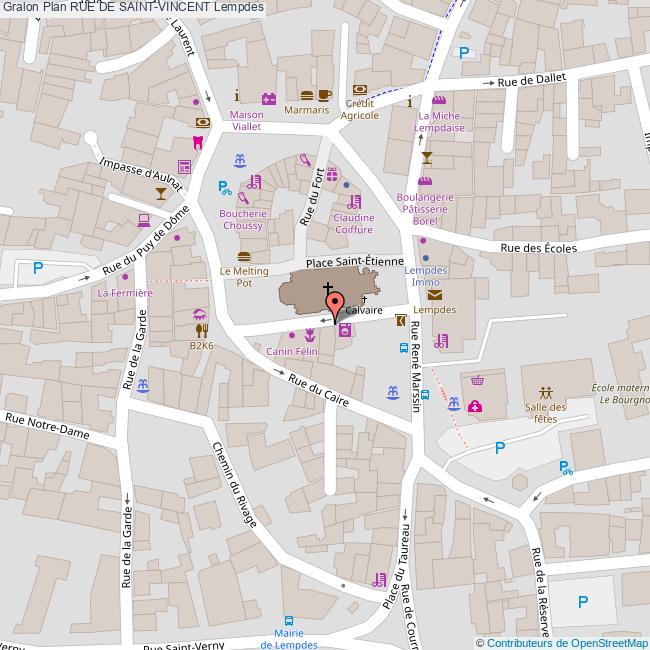Select the La Miche Lempdaise bakery icon
The width and height of the screenshot is (650, 650).
tap(438, 100)
